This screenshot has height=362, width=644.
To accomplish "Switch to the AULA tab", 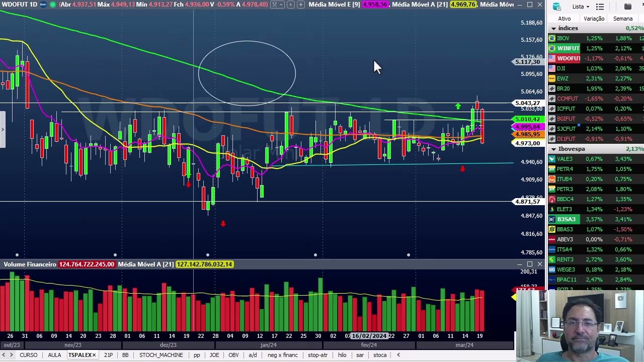I will pyautogui.click(x=54, y=355).
